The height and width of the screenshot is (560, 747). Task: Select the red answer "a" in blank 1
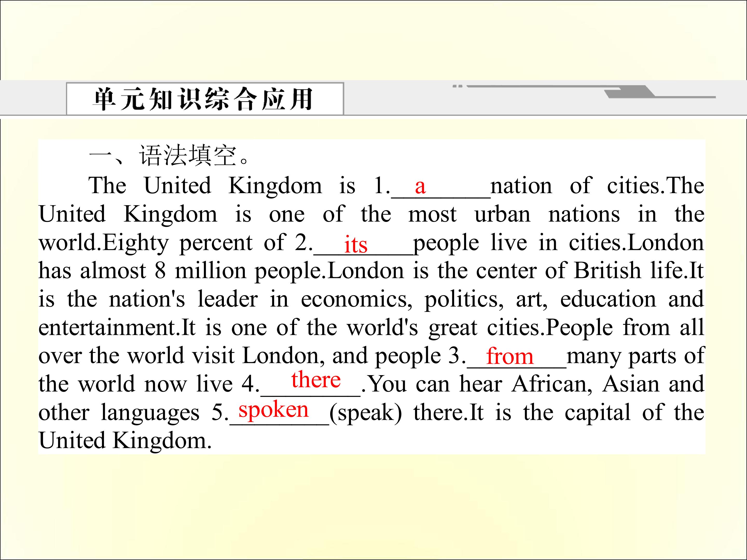(x=420, y=186)
